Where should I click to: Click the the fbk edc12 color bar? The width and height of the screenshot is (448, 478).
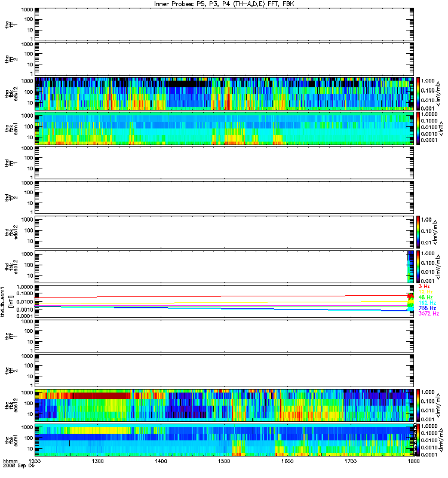coord(418,406)
